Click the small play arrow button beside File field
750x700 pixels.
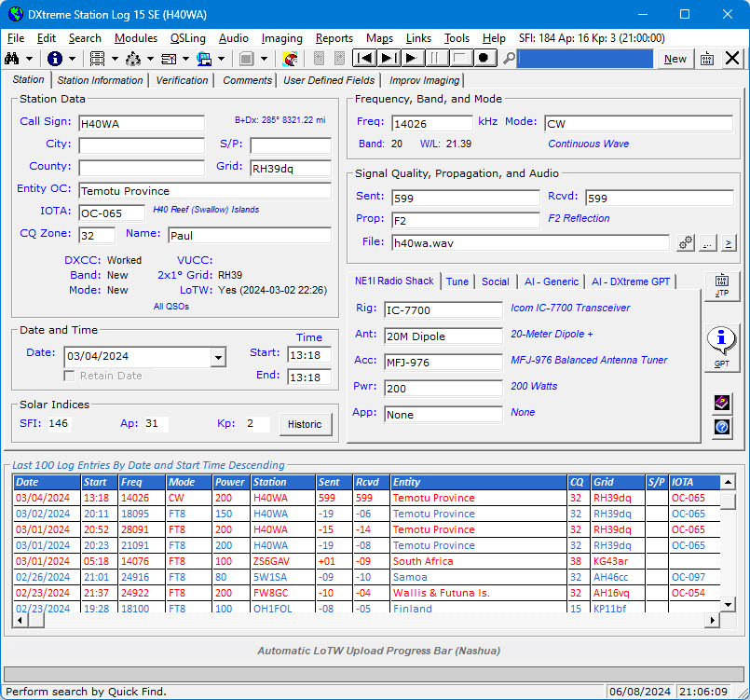728,243
